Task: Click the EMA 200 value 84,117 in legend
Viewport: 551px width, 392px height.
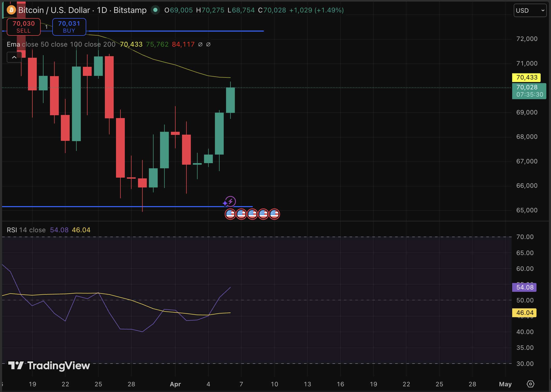Action: click(183, 44)
